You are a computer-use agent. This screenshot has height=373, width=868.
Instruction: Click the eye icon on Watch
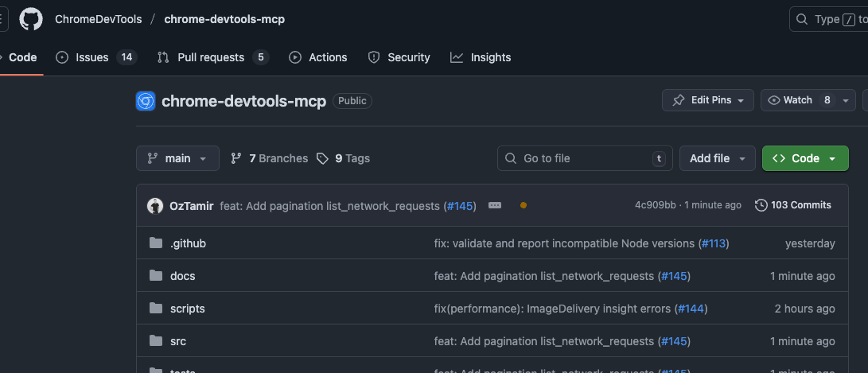pos(774,100)
